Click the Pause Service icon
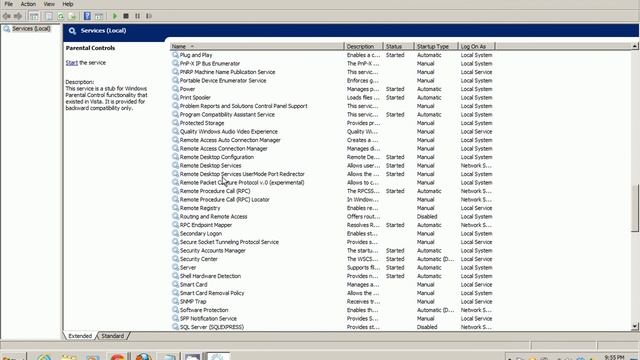This screenshot has height=360, width=640. click(x=138, y=16)
